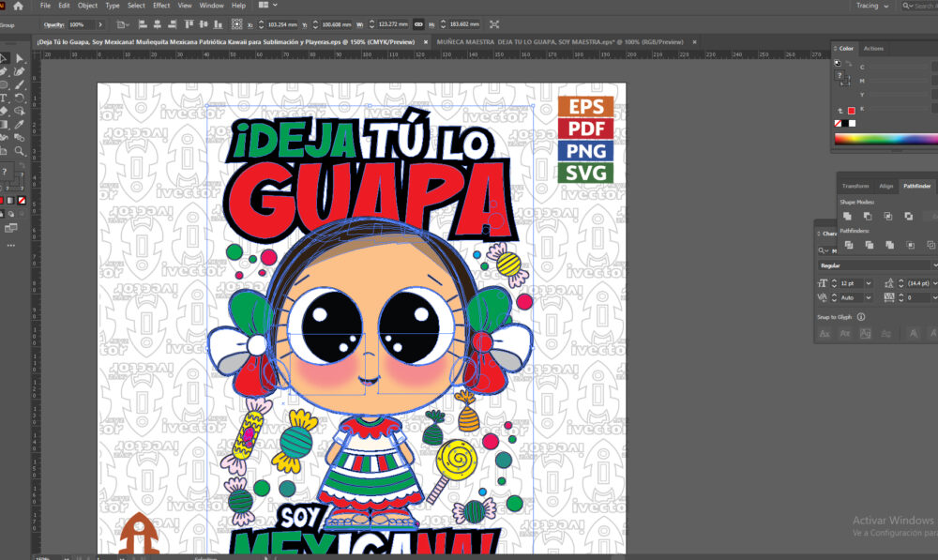Switch to the Actions panel tab
The image size is (938, 560).
(873, 49)
